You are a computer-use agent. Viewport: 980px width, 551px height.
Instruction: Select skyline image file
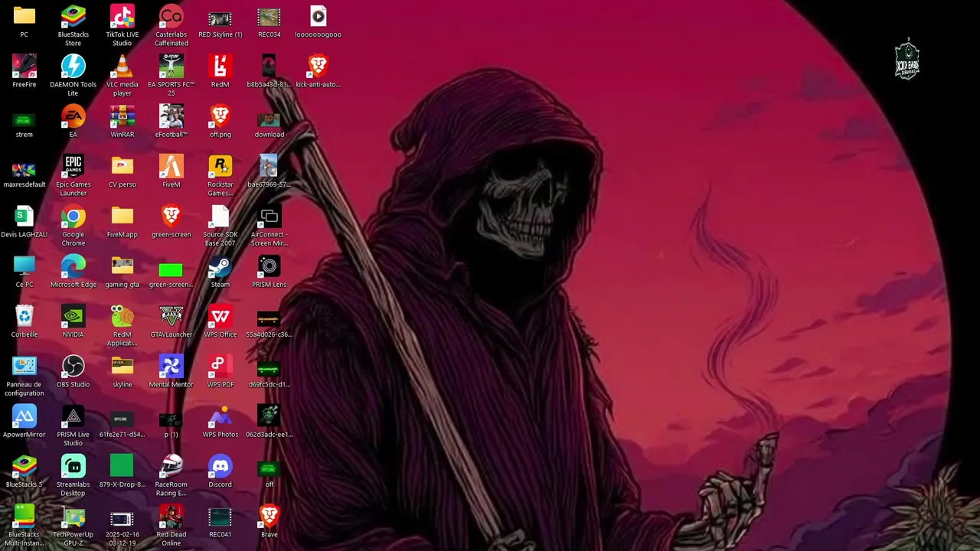(122, 367)
